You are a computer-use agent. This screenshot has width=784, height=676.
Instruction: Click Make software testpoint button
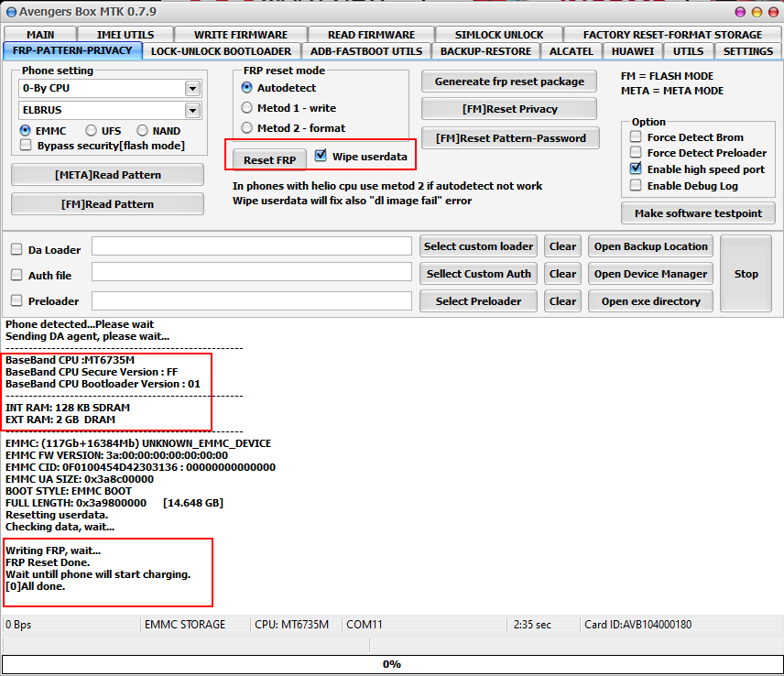(698, 213)
